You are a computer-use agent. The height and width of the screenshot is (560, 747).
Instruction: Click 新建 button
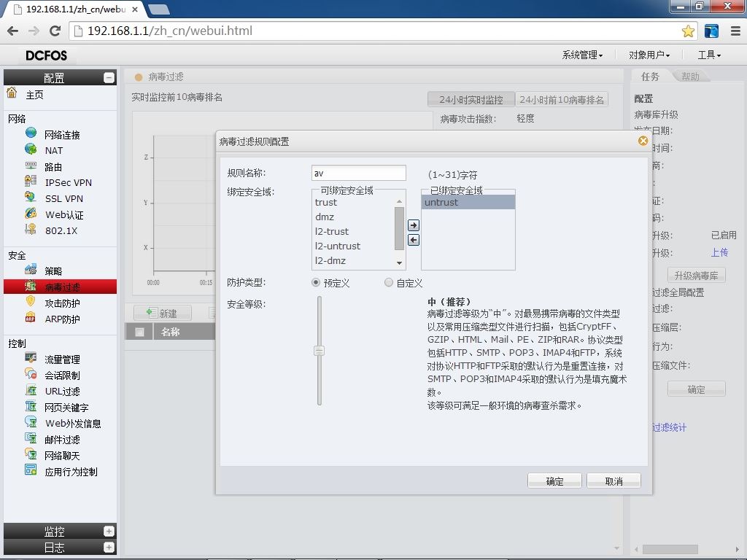[x=163, y=313]
